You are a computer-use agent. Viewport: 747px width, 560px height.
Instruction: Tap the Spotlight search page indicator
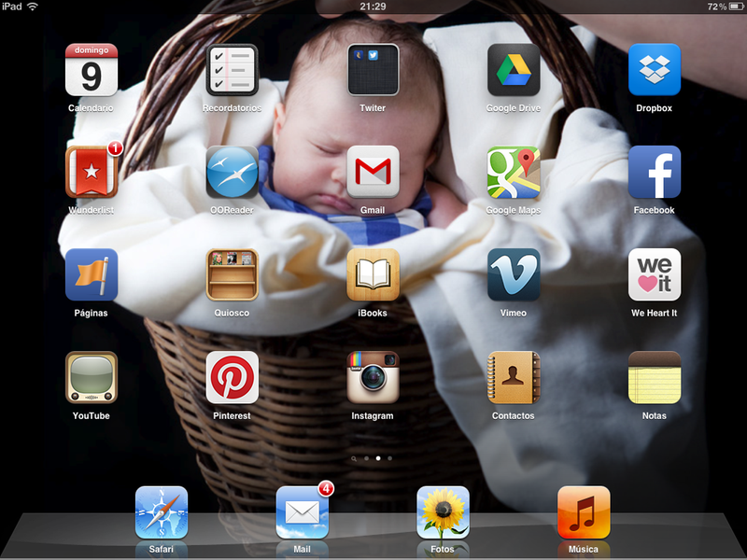(354, 458)
